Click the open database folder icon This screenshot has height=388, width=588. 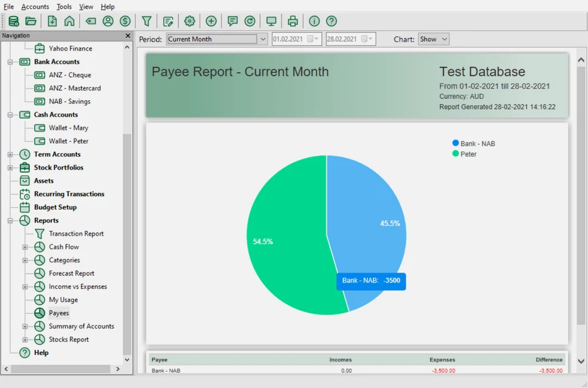click(x=31, y=21)
